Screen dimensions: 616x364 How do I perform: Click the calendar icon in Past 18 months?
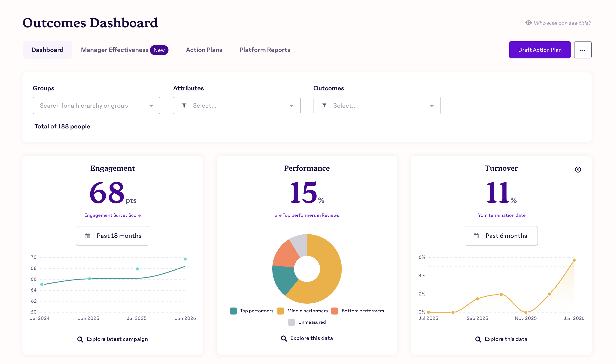[x=87, y=236]
